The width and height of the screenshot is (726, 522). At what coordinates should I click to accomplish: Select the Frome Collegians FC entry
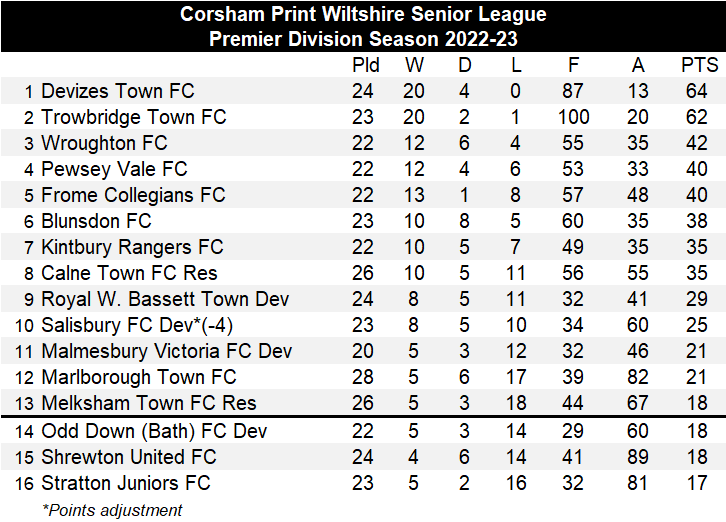pyautogui.click(x=133, y=195)
